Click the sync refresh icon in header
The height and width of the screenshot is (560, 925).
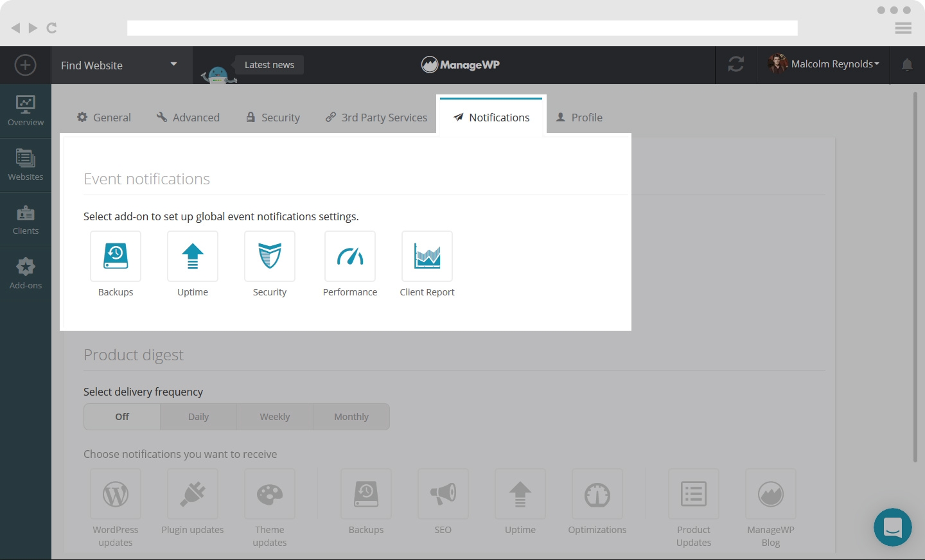click(736, 64)
